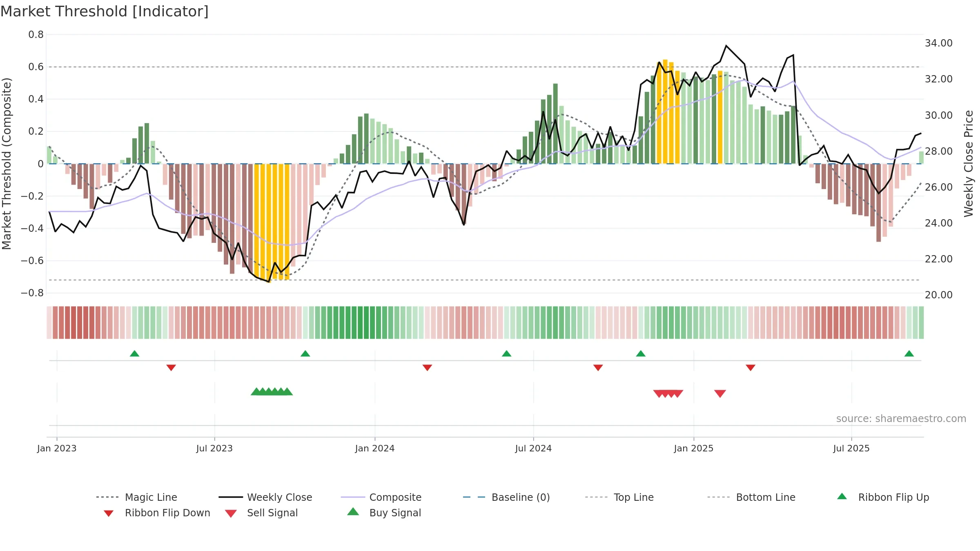Click the 32.00 price axis label
The width and height of the screenshot is (980, 551).
pos(939,79)
